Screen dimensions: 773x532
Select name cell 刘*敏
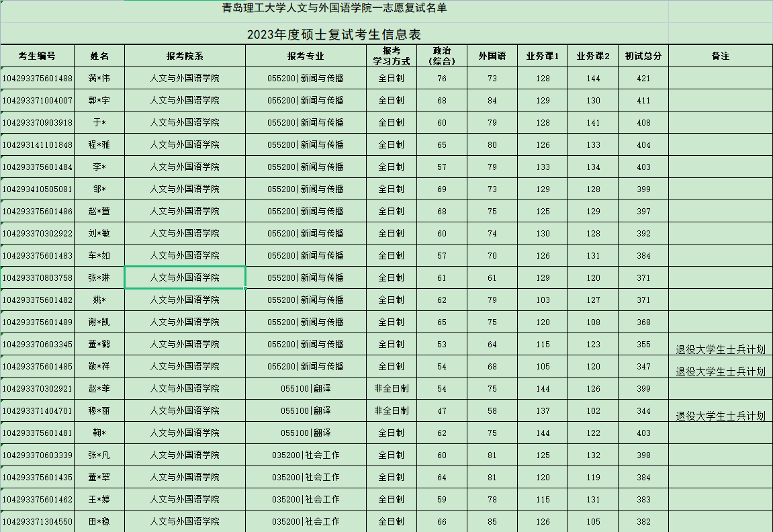tap(99, 233)
